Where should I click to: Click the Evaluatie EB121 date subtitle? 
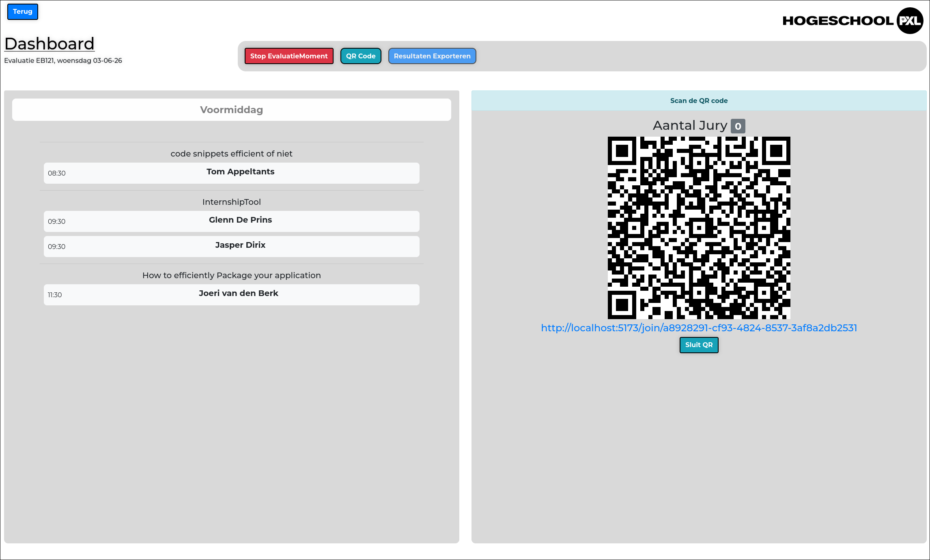[63, 60]
